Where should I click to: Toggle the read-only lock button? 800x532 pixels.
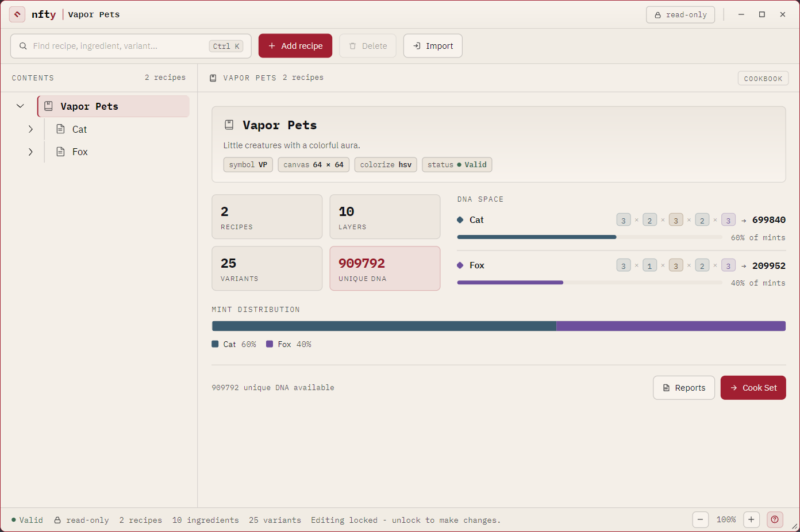point(680,14)
